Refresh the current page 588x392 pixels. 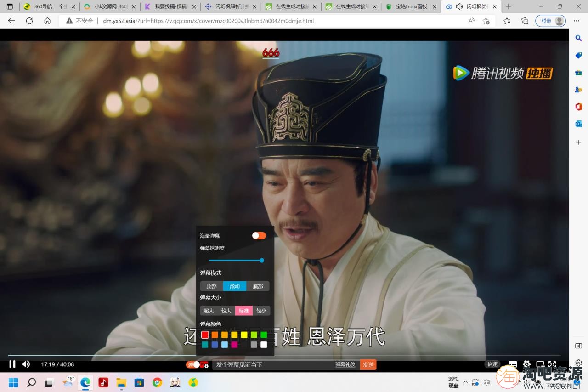point(29,21)
